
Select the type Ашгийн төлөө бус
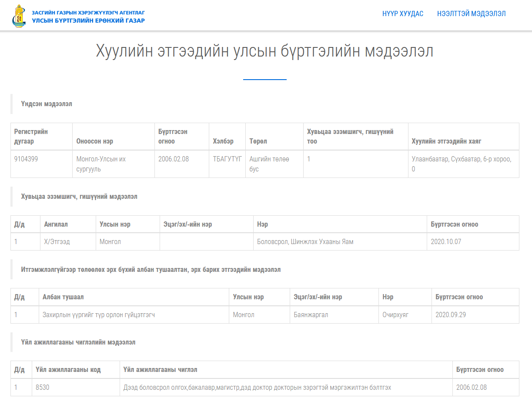tap(269, 164)
